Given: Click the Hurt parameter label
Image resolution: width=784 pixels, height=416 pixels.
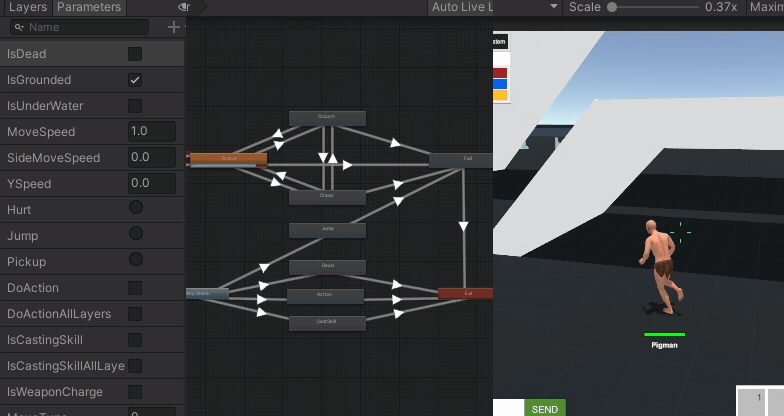Looking at the screenshot, I should click(19, 210).
